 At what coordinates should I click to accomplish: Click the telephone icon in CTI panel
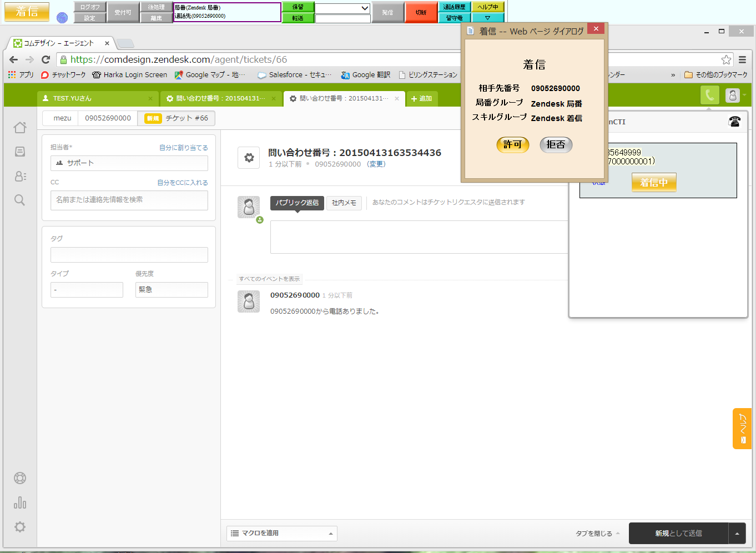tap(734, 121)
